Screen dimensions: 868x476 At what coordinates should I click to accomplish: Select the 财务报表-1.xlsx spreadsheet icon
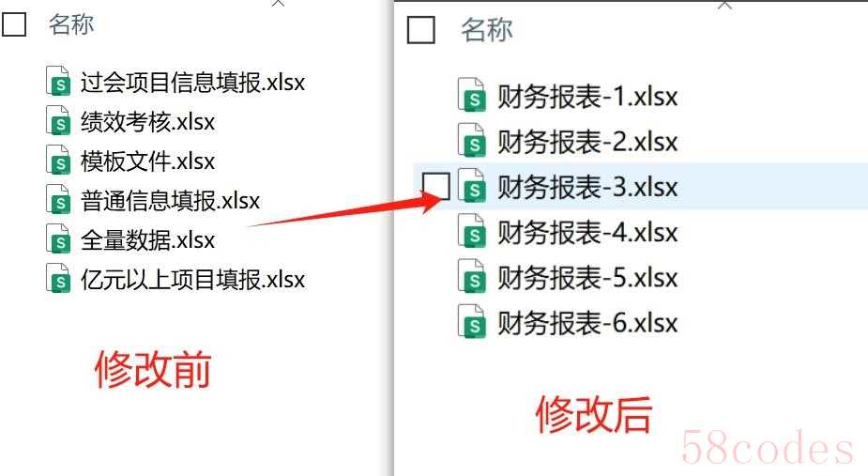pyautogui.click(x=472, y=95)
